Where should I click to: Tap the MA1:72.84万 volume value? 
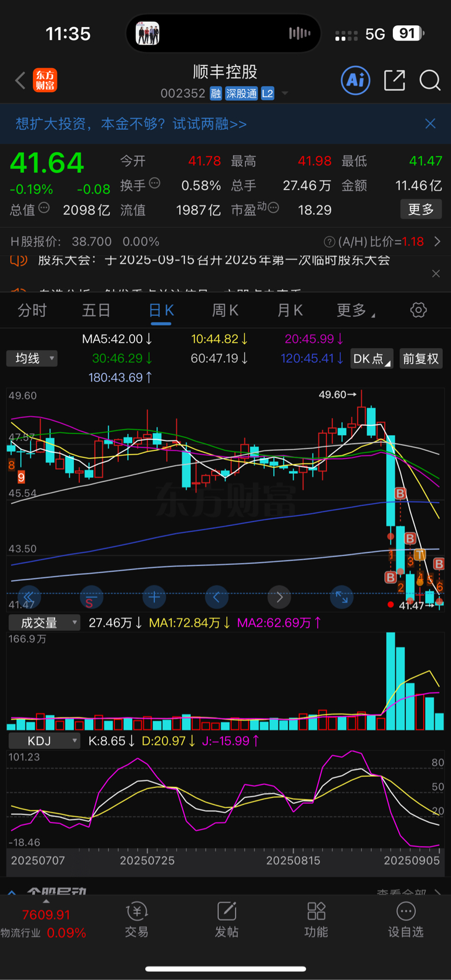click(x=190, y=622)
